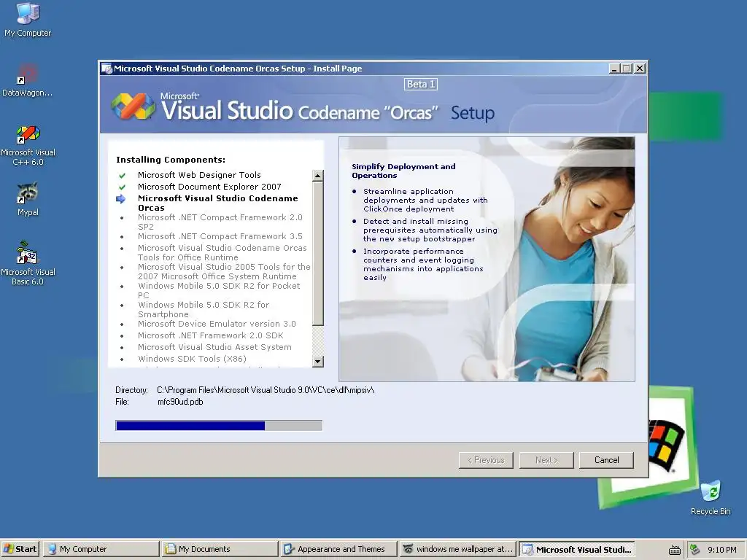Select Windows Mobile 5.0 SDK for Smartphone
This screenshot has width=747, height=560.
[x=204, y=309]
